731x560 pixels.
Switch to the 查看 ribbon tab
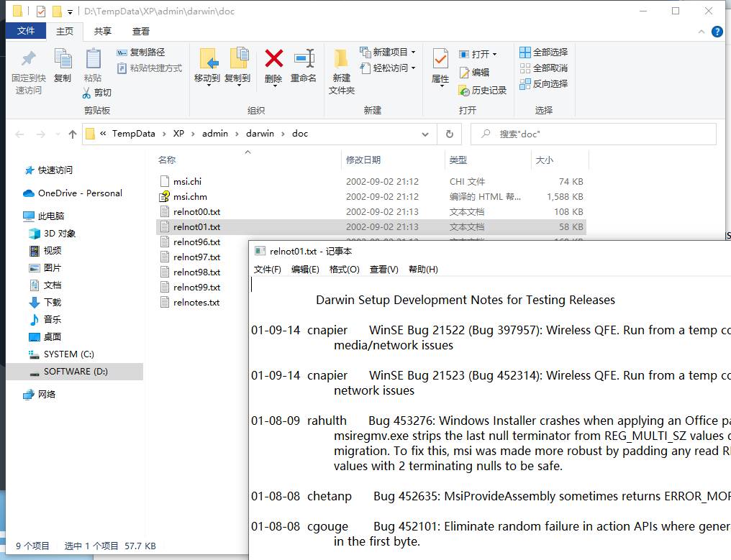point(140,31)
